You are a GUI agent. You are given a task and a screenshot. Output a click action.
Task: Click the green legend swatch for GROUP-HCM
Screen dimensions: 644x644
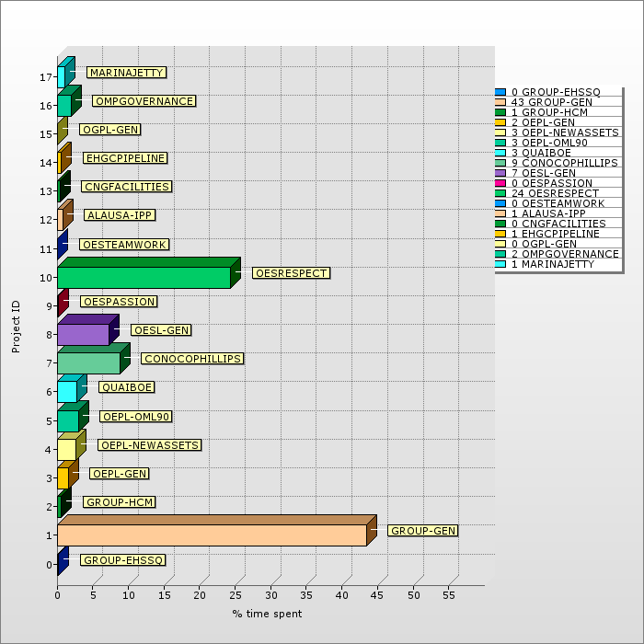click(x=500, y=112)
